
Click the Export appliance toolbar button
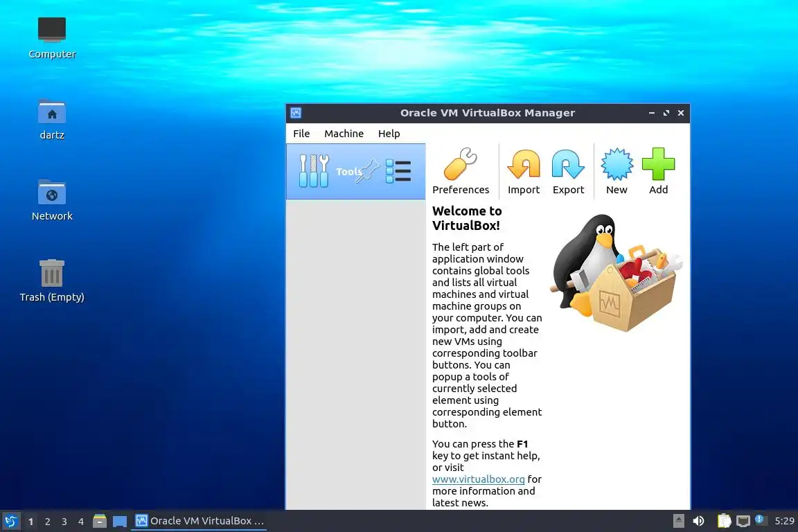pos(568,171)
